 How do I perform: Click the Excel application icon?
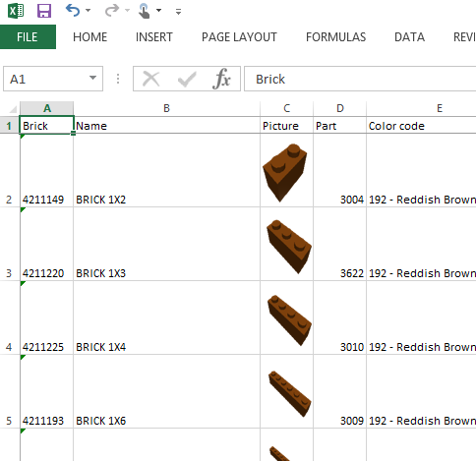click(16, 11)
